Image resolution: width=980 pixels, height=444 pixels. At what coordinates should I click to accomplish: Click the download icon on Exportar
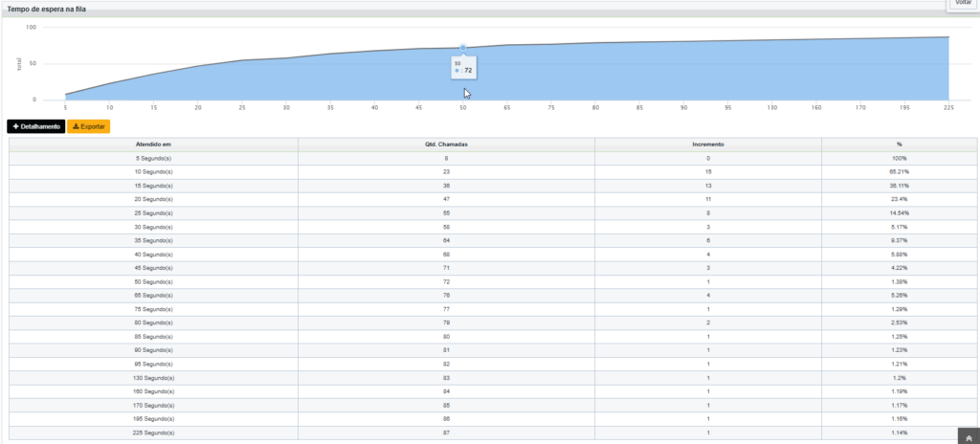[x=76, y=126]
